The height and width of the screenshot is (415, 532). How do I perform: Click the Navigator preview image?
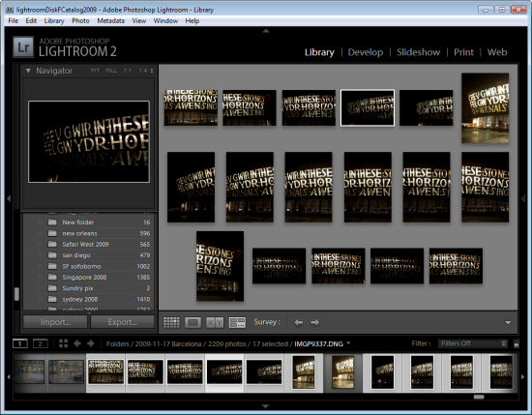(x=89, y=141)
